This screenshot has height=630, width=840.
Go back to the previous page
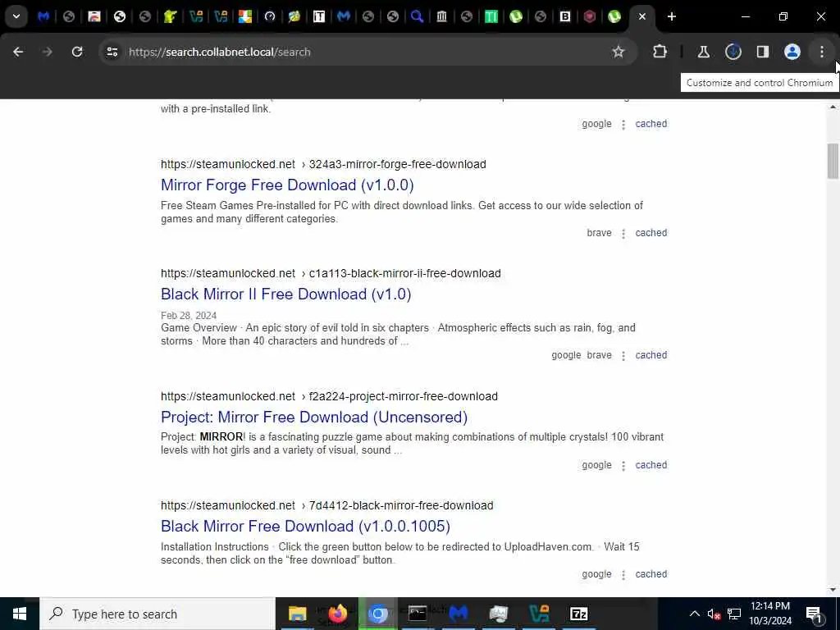tap(18, 52)
